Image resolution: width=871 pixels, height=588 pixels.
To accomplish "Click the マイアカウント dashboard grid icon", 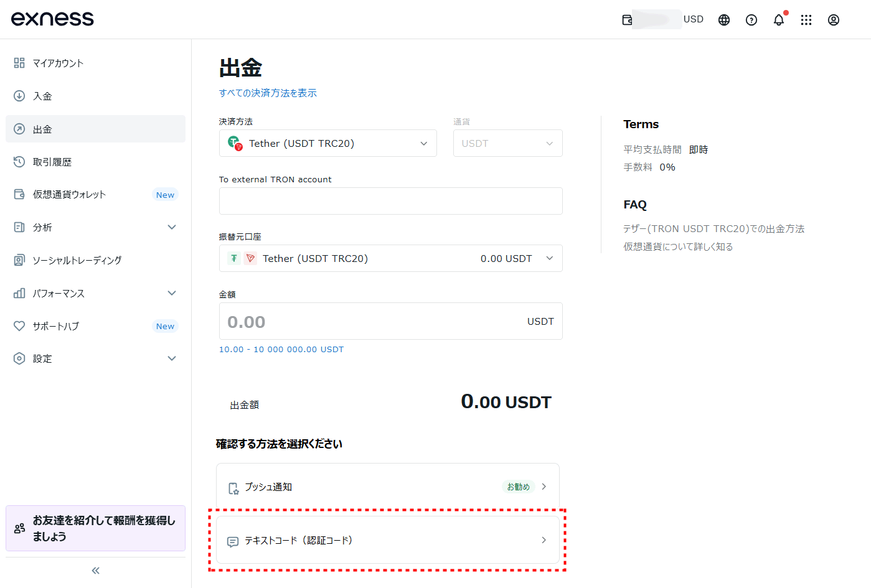I will coord(19,63).
